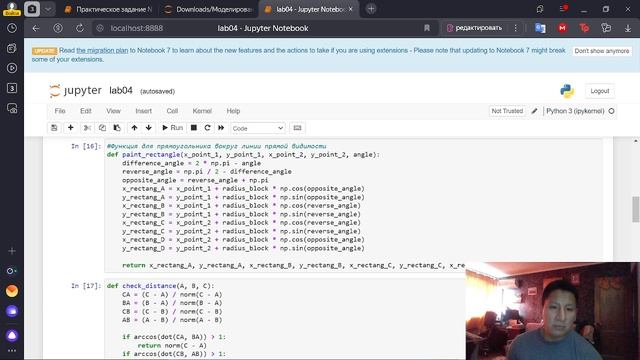
Task: Close the lab04 Jupyter Notebook tab
Action: point(351,9)
